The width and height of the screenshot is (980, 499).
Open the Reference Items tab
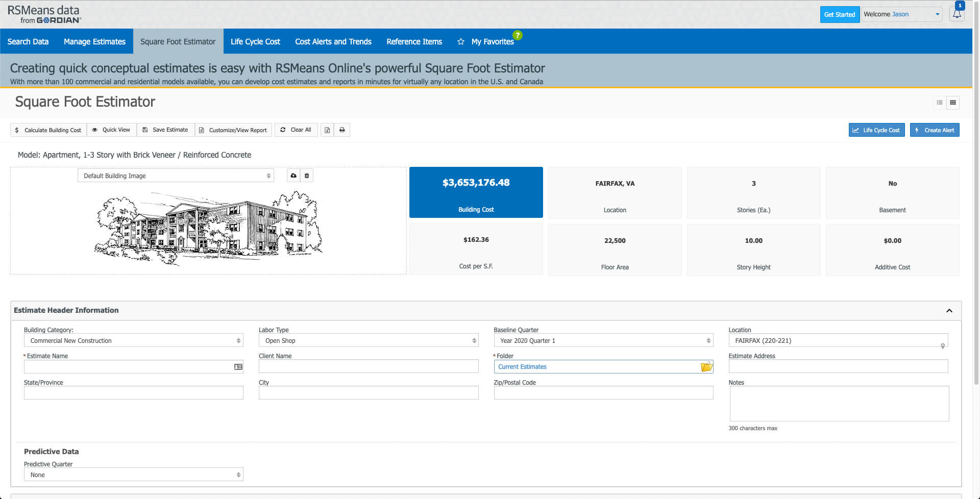click(x=414, y=41)
